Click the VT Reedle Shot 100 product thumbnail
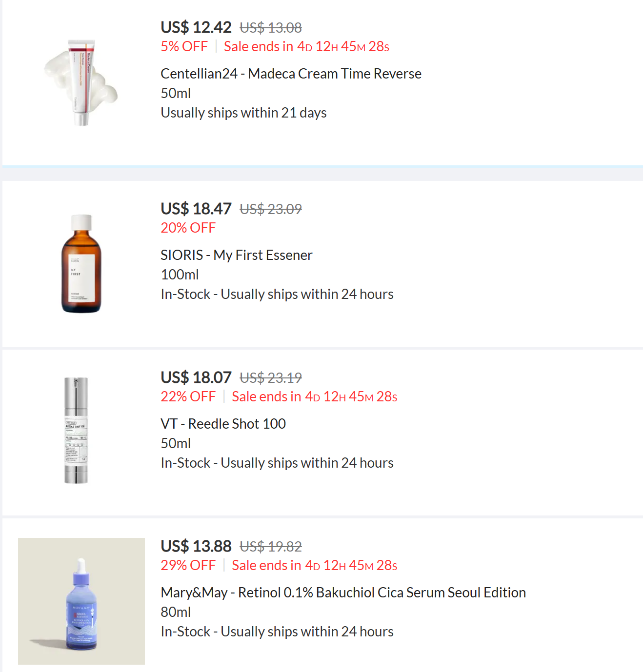The width and height of the screenshot is (643, 672). coord(76,430)
